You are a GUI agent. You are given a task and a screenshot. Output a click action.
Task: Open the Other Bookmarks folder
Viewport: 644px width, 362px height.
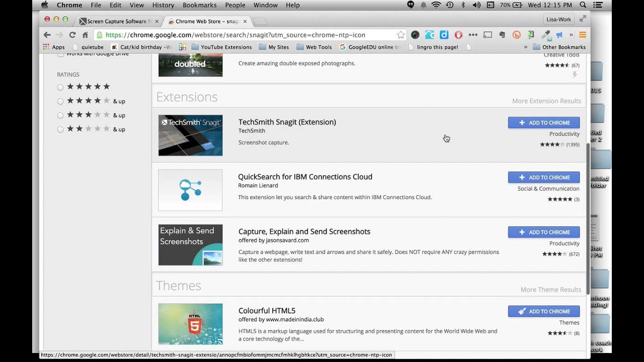559,47
